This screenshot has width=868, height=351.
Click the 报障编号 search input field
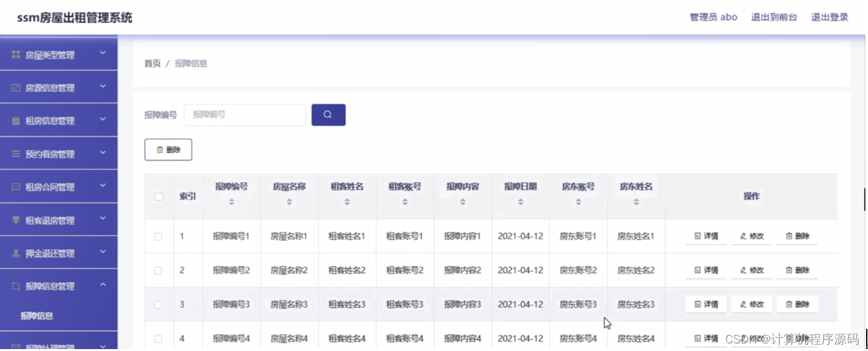[x=245, y=115]
